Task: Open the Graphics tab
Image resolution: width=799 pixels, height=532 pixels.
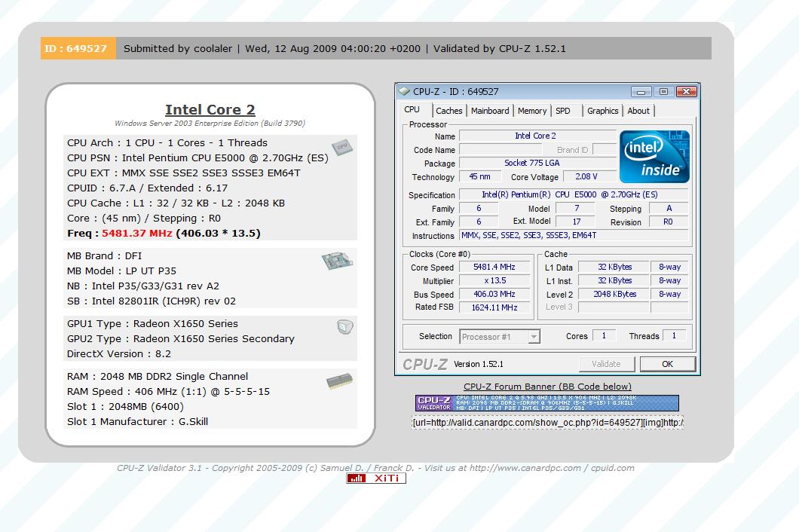Action: [602, 111]
